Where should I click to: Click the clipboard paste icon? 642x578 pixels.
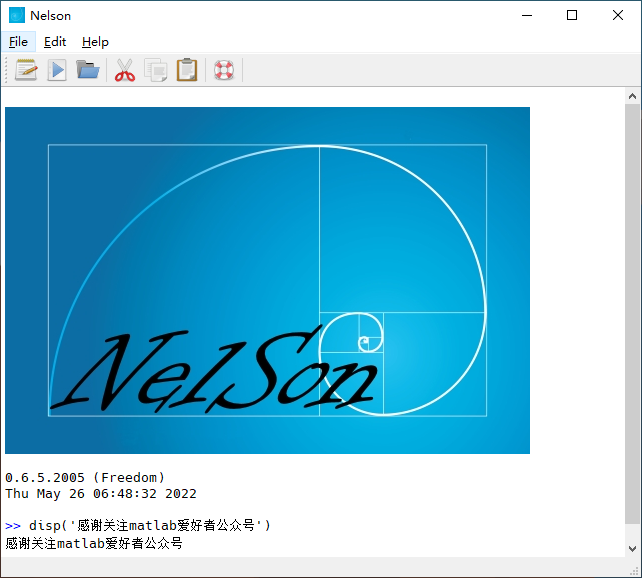187,70
